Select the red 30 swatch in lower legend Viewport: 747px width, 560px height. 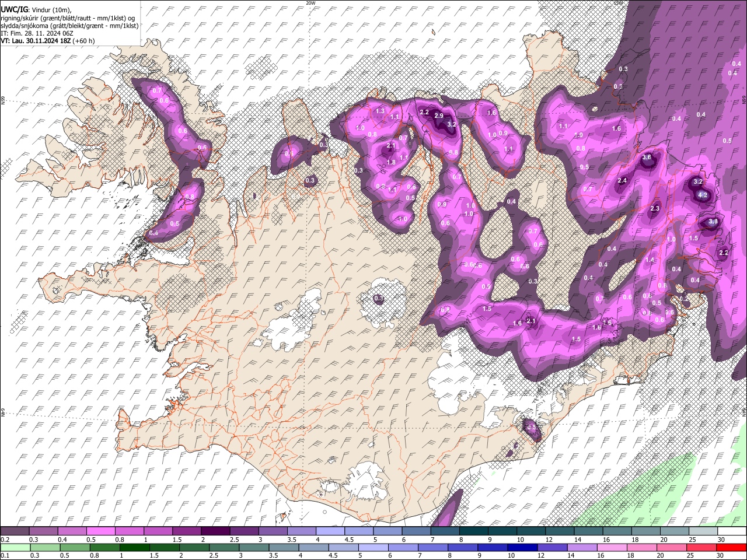(x=731, y=548)
